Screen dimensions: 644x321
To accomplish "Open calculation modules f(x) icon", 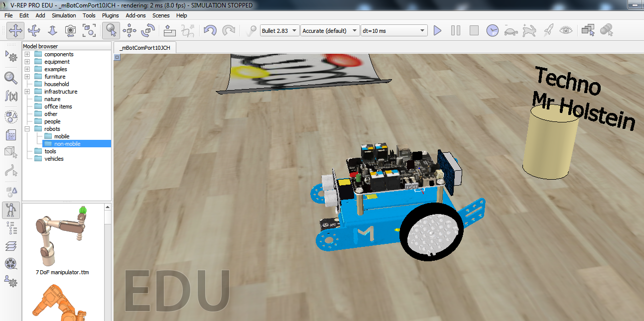I will click(x=11, y=96).
